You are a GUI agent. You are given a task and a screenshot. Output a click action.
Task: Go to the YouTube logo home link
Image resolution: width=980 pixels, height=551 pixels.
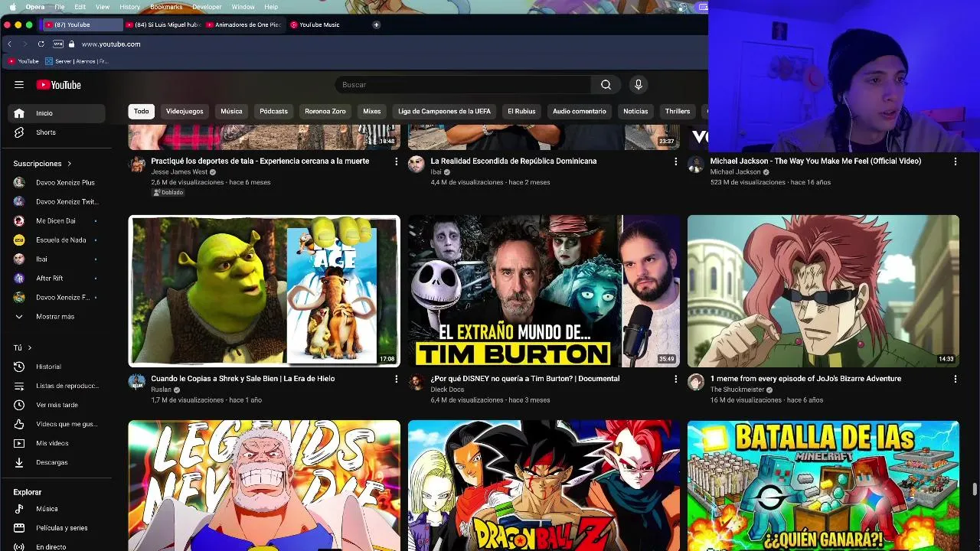pyautogui.click(x=58, y=85)
